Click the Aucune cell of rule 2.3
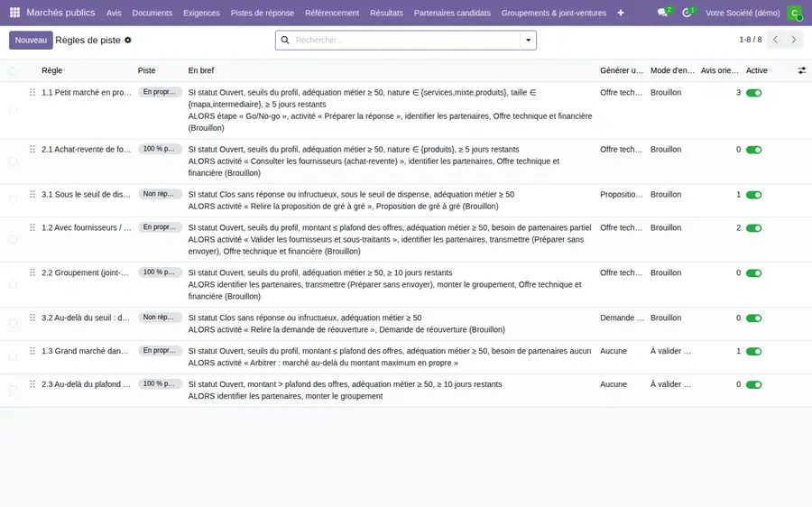The image size is (812, 507). (x=614, y=383)
